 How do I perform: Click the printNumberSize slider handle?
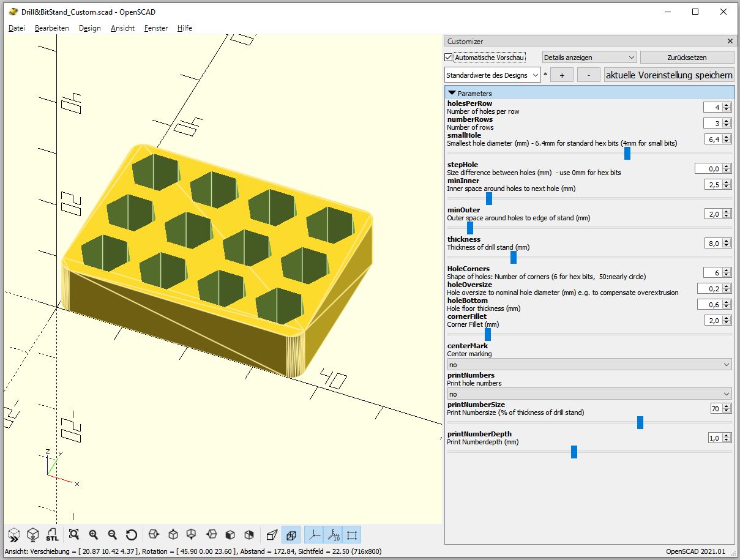click(x=640, y=422)
